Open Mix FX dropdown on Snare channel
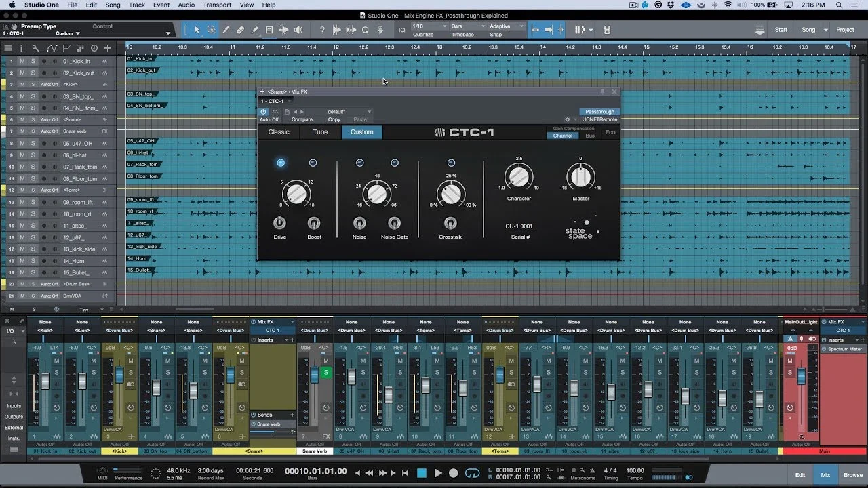 click(x=292, y=322)
